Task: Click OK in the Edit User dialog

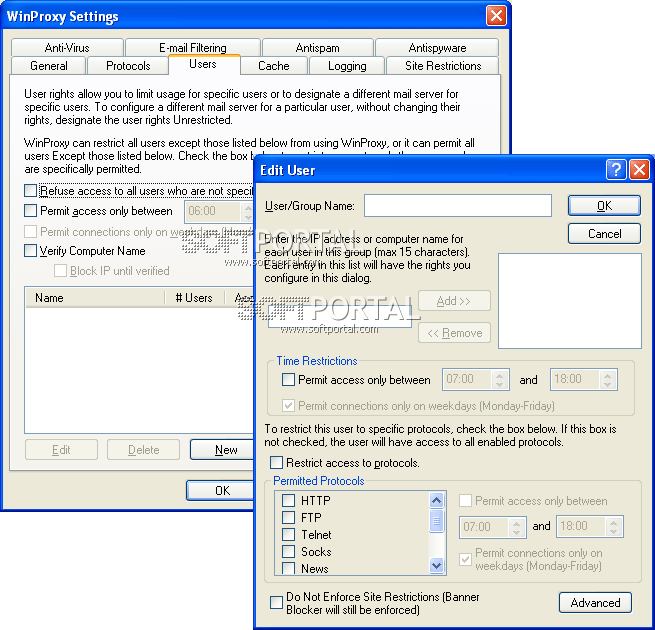Action: coord(604,206)
